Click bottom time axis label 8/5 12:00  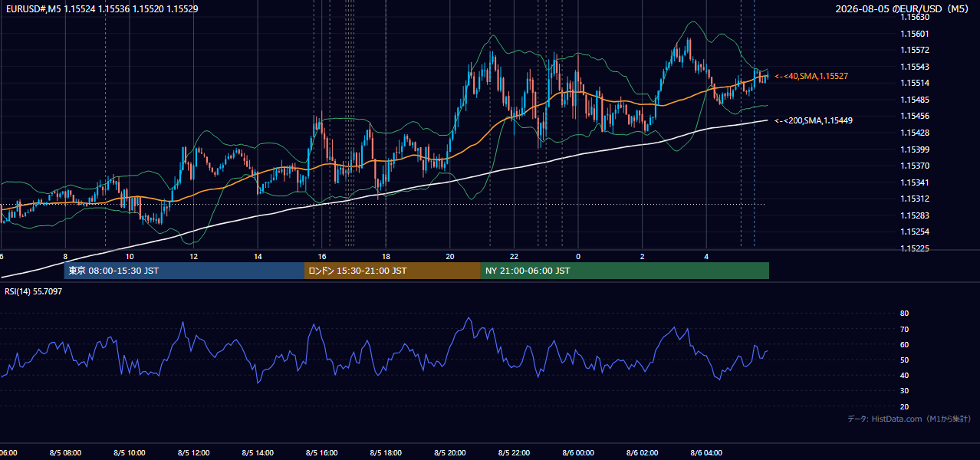(x=194, y=453)
